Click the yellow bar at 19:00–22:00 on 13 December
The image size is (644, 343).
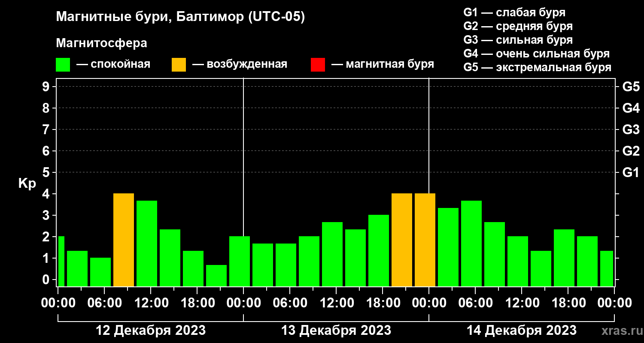coord(402,240)
